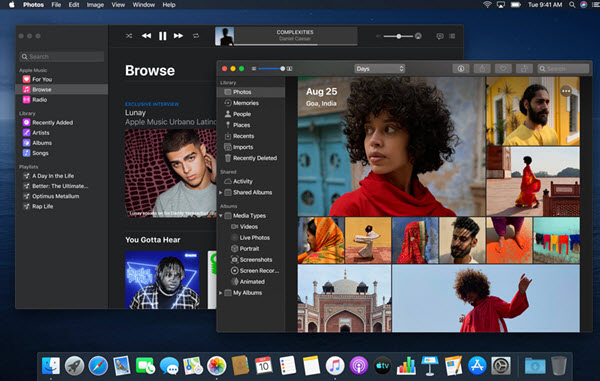Pause the song Complexities
The image size is (600, 381).
point(163,36)
